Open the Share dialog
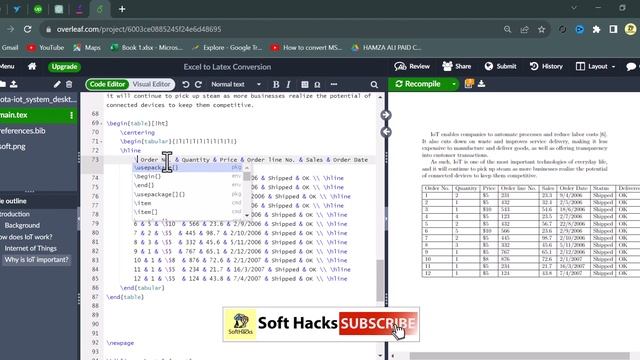Image resolution: width=640 pixels, height=360 pixels. tap(456, 67)
